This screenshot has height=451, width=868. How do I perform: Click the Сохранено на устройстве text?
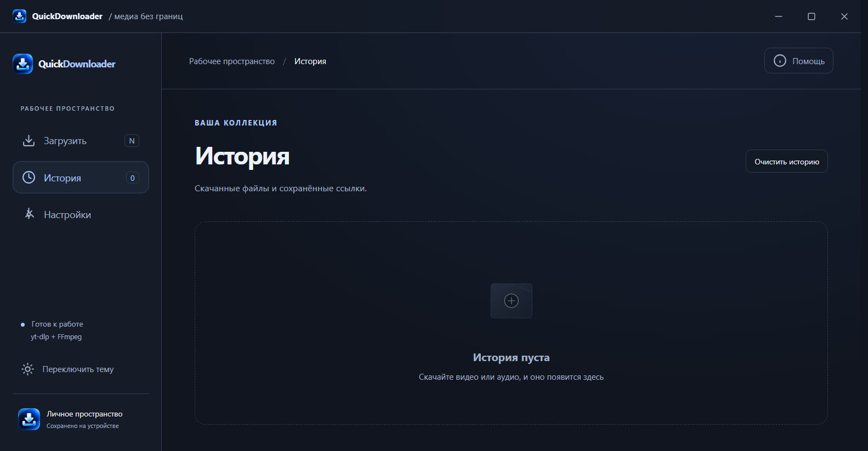[83, 426]
